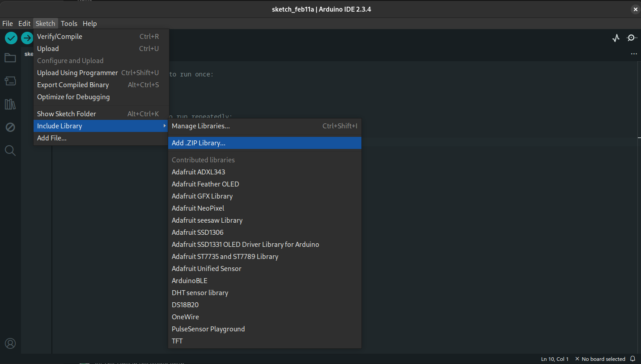Select Upload Using Programmer

click(102, 73)
